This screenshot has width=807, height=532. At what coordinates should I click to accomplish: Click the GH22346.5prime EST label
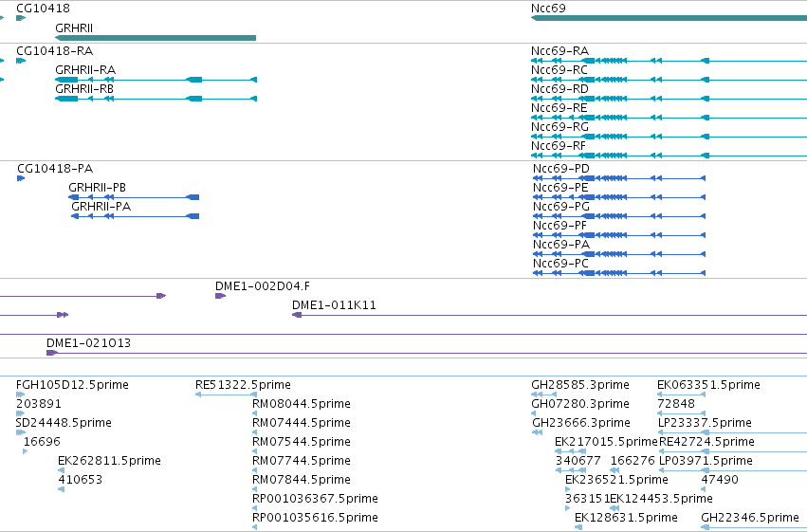click(x=750, y=518)
